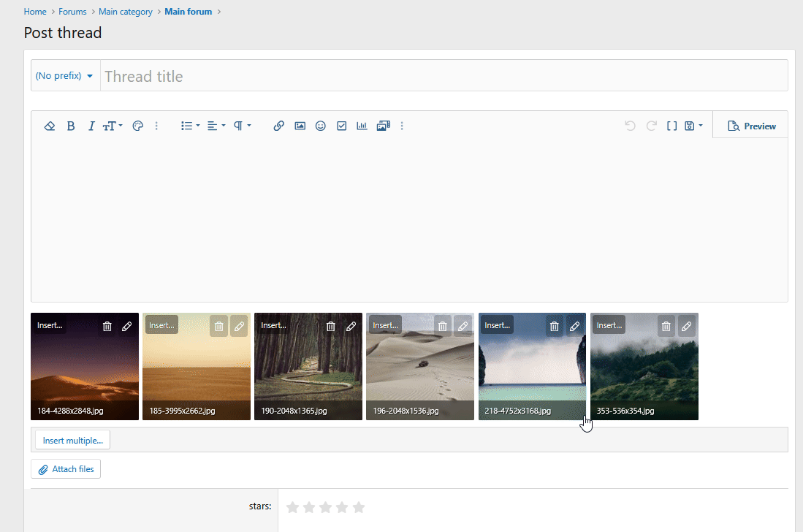This screenshot has width=803, height=532.
Task: Click Insert on 218-4752x3168.jpg thumbnail
Action: pos(498,325)
